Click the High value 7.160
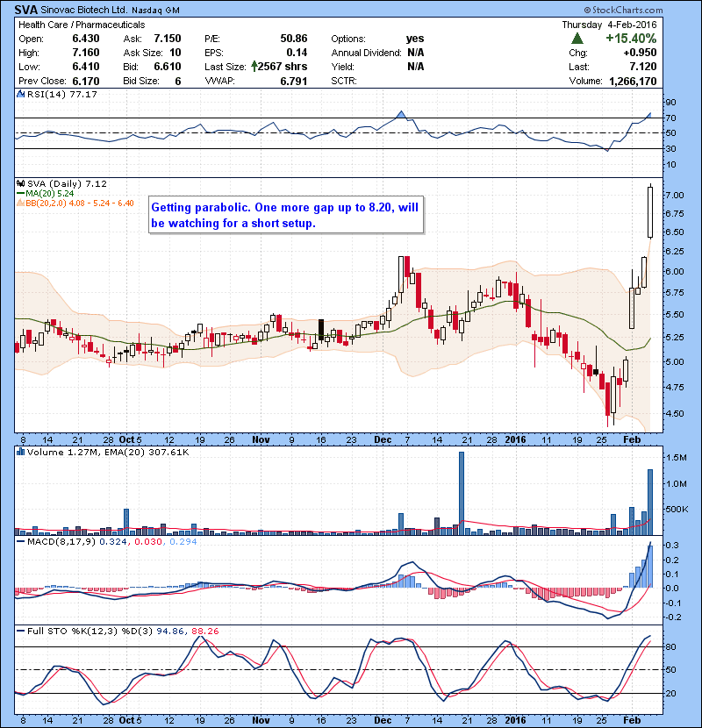The height and width of the screenshot is (728, 702). pos(85,53)
